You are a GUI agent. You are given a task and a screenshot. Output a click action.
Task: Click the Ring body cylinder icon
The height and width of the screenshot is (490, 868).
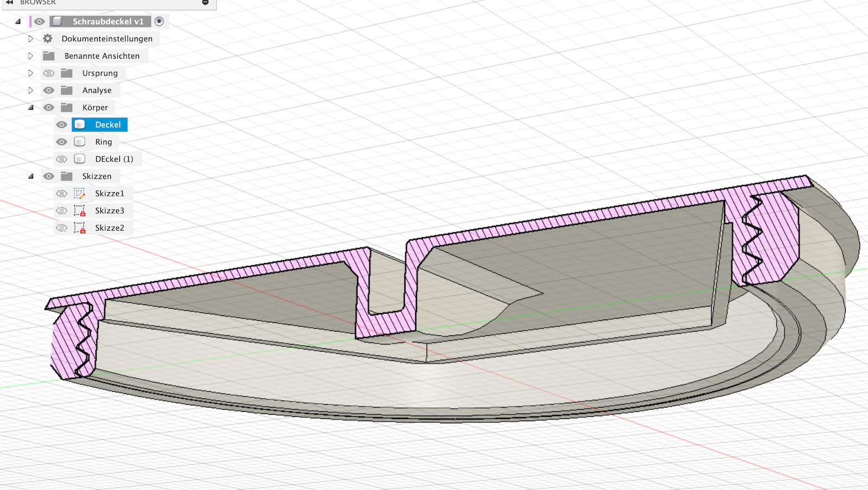tap(80, 142)
